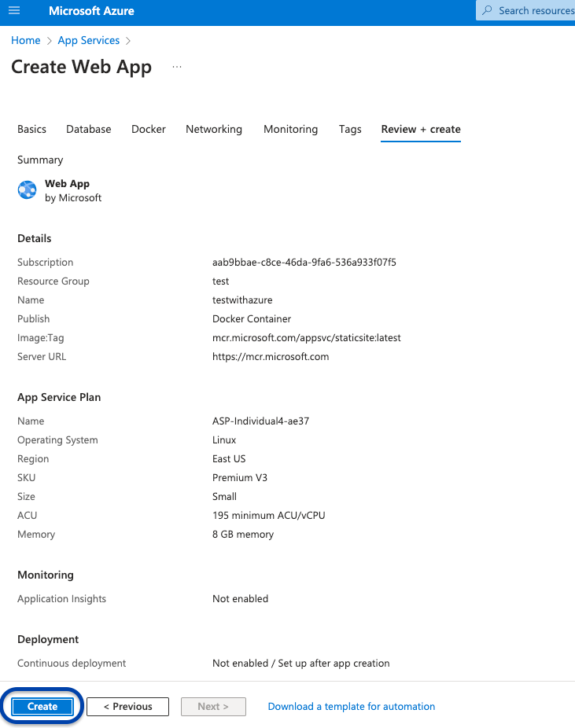Image resolution: width=575 pixels, height=728 pixels.
Task: Click plan name ASP-Individual4-ae37
Action: [x=260, y=421]
